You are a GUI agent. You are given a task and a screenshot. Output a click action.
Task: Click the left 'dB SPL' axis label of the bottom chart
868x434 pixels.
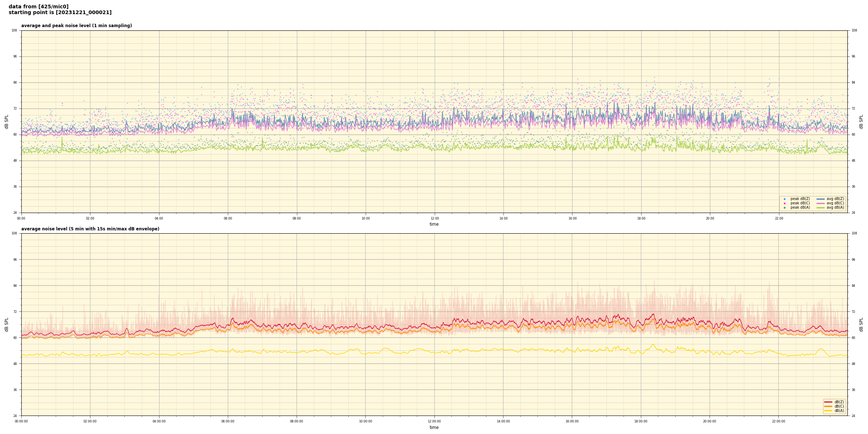click(x=7, y=324)
